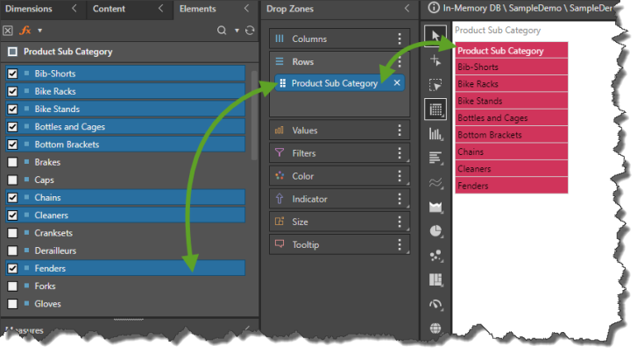Click the refresh elements icon

(250, 30)
